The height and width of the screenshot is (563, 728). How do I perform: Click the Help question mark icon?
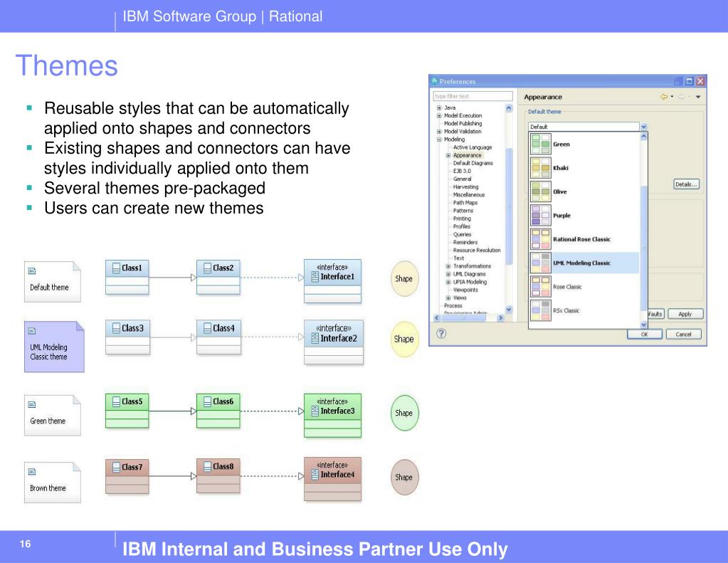[441, 333]
